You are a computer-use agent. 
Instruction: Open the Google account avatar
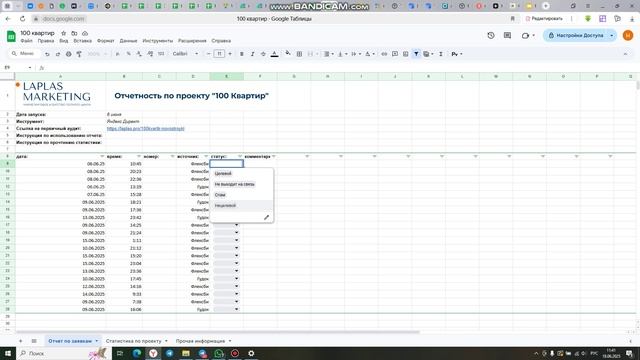pyautogui.click(x=628, y=36)
